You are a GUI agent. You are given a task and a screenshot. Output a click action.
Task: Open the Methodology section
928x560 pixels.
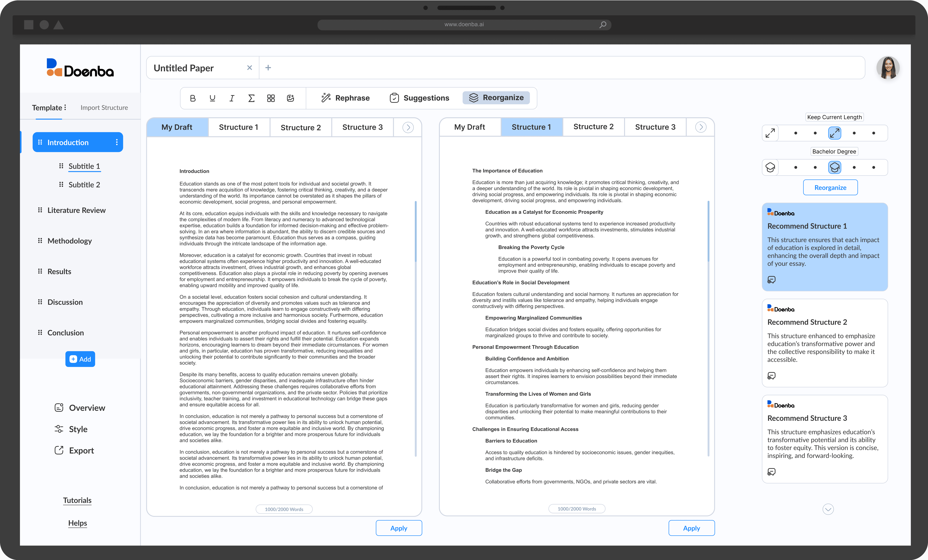tap(70, 241)
